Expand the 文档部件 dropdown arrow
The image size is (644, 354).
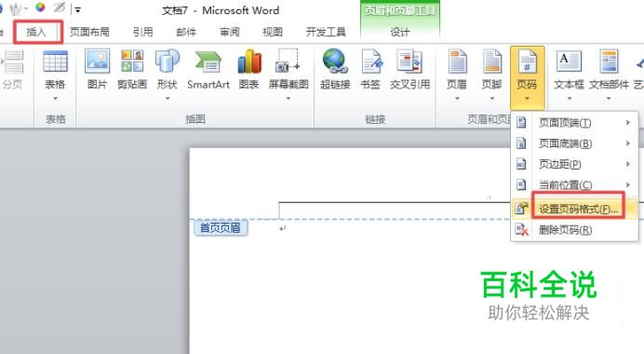[609, 99]
